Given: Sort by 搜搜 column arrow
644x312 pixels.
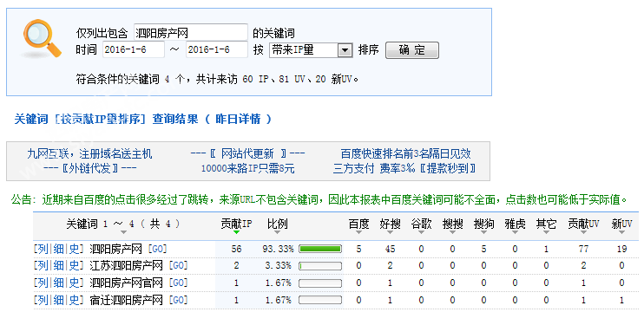Looking at the screenshot, I should 452,232.
